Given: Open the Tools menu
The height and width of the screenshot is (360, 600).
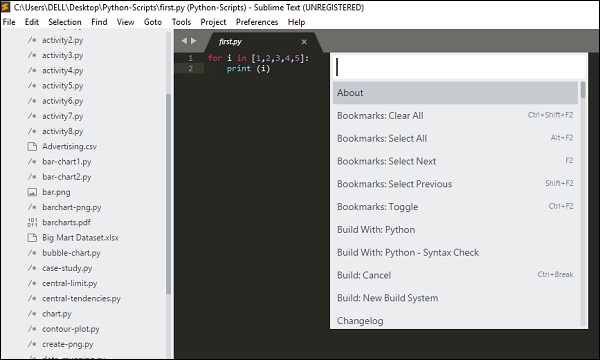Looking at the screenshot, I should point(181,22).
